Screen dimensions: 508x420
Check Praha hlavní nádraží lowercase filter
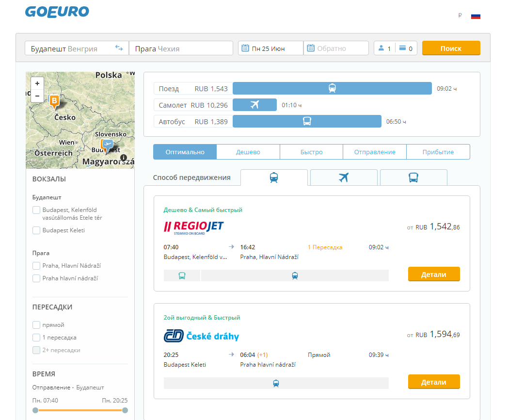(x=36, y=278)
